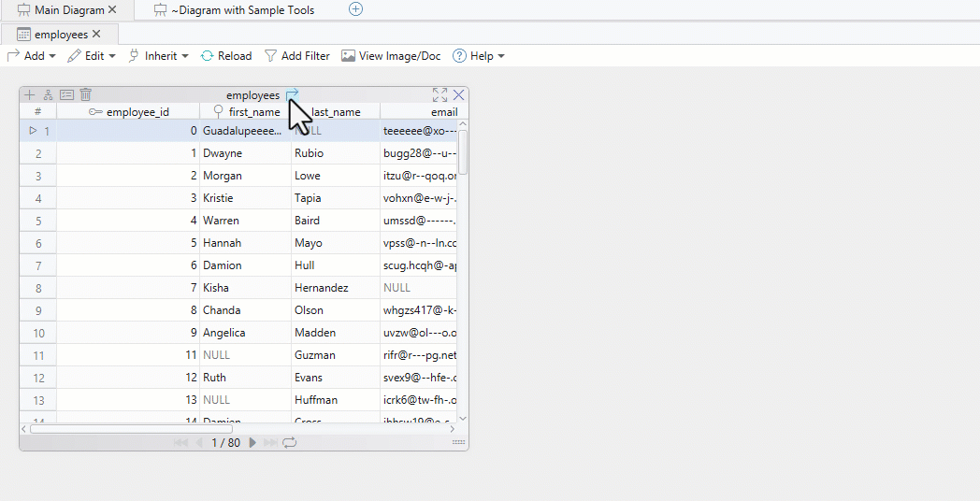This screenshot has height=501, width=980.
Task: Select the Hannah cell
Action: (246, 243)
